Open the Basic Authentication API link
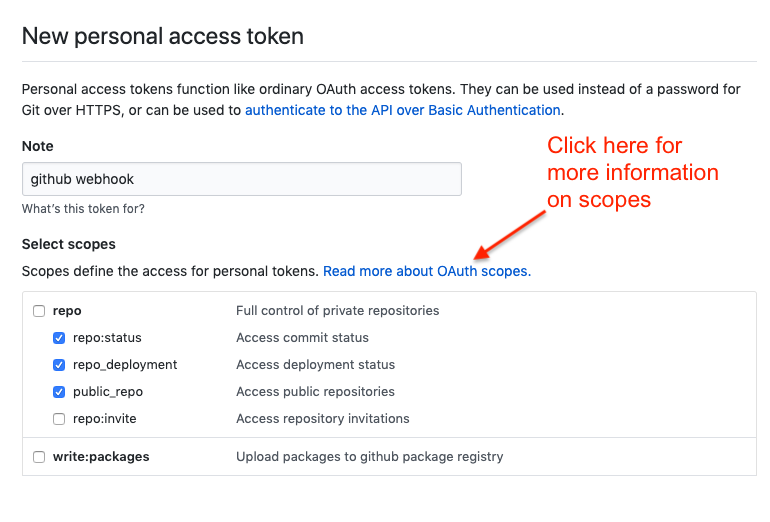Screen dimensions: 770x522 [402, 110]
